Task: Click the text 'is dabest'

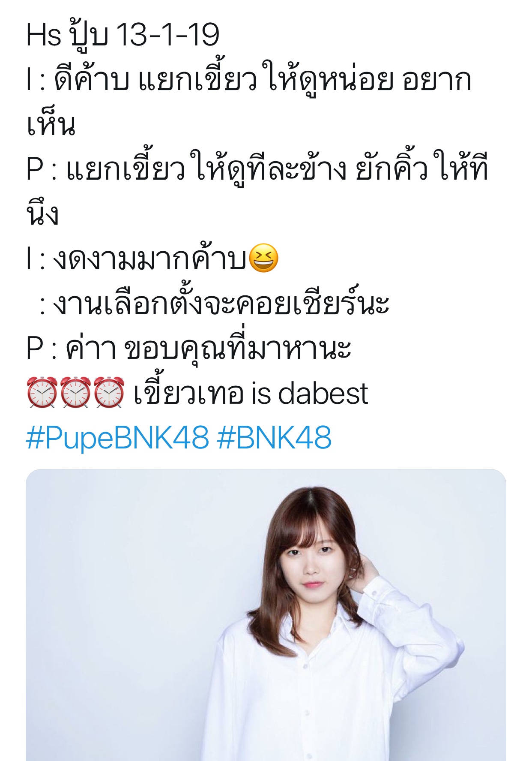Action: pos(309,393)
